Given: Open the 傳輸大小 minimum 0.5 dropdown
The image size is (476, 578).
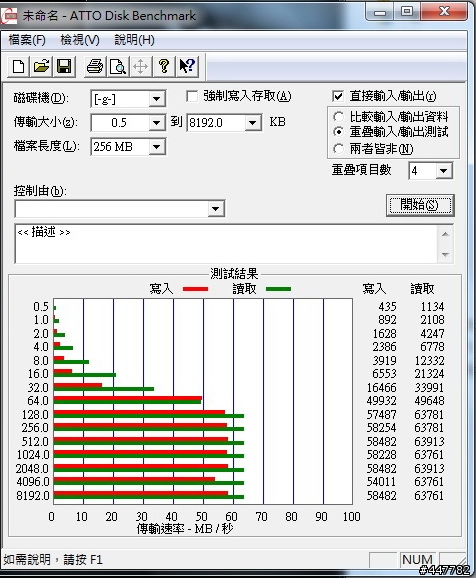Looking at the screenshot, I should 157,123.
